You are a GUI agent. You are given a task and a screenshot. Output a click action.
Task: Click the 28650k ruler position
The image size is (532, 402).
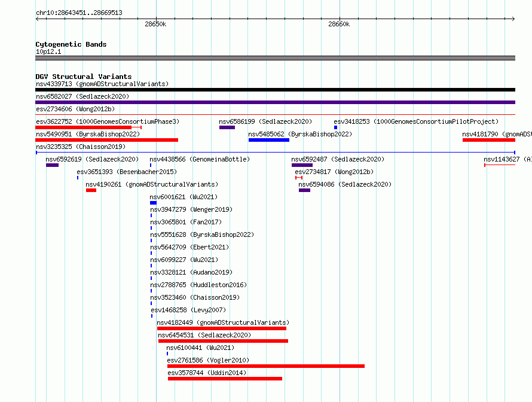tap(155, 24)
